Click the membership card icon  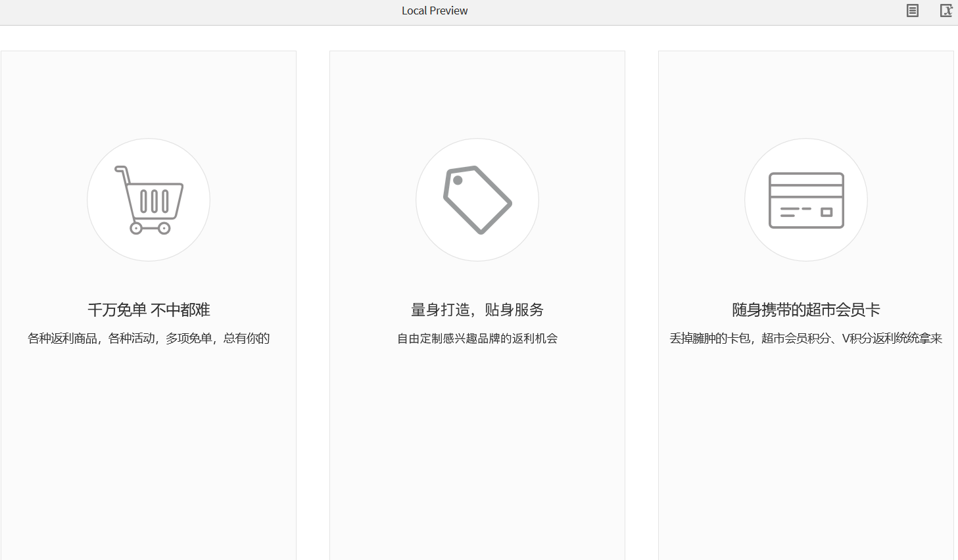(x=806, y=200)
